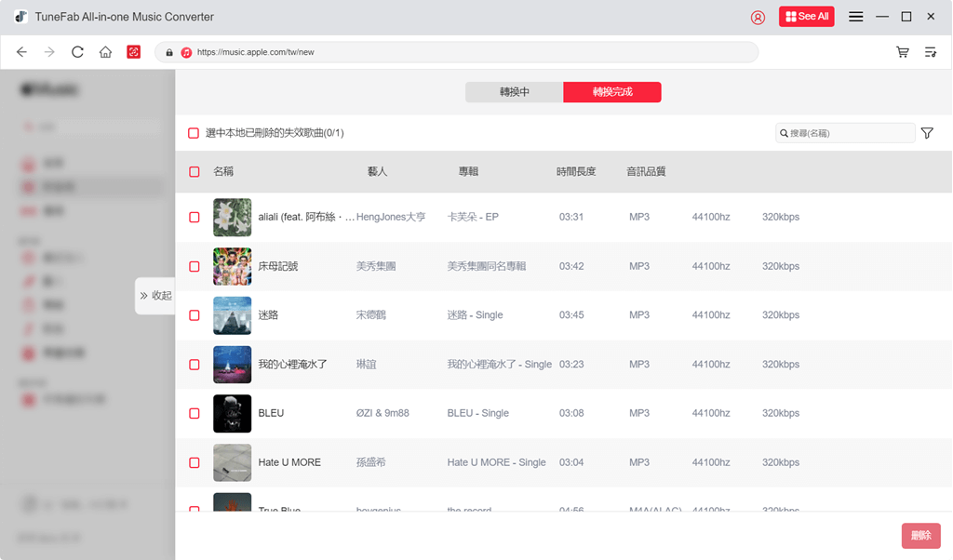Check the BLEU song checkbox
Screen dimensions: 953x560
click(195, 414)
